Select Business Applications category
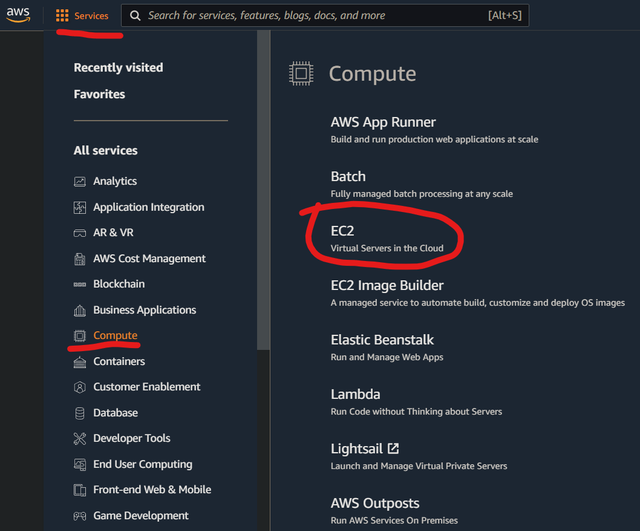The height and width of the screenshot is (531, 640). tap(144, 310)
